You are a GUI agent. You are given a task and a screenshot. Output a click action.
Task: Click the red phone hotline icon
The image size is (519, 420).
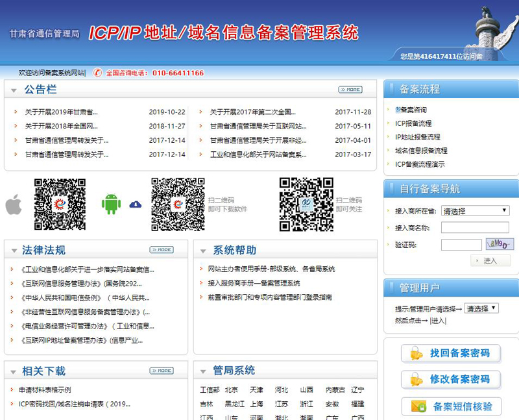click(x=98, y=73)
